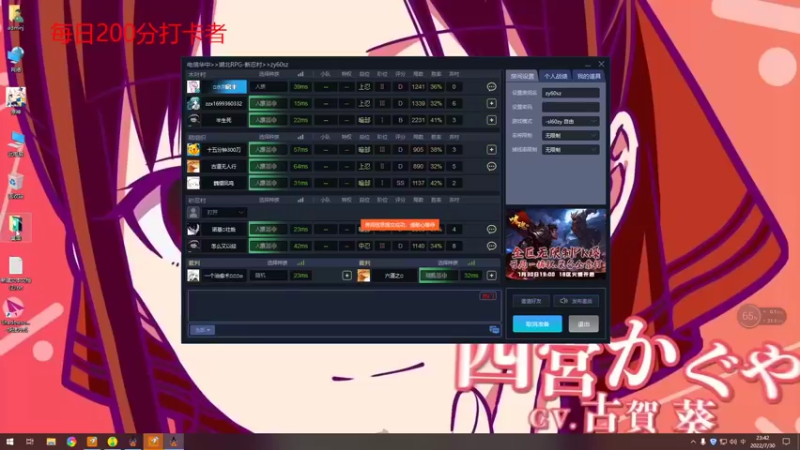Open Task View on taskbar

coord(30,442)
